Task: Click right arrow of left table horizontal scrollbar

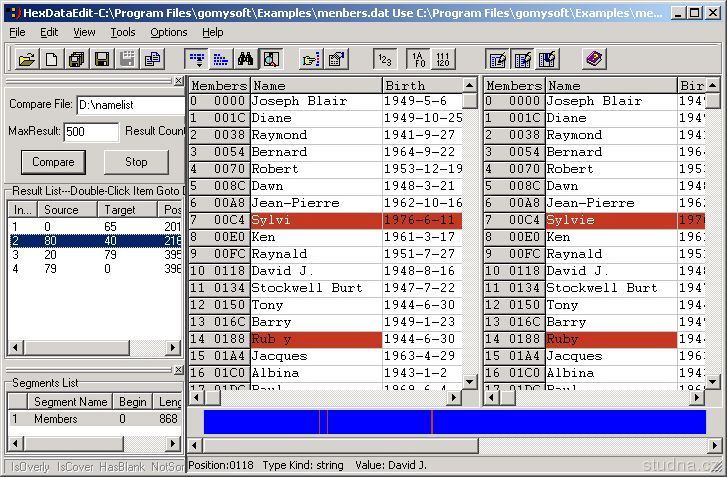Action: click(454, 397)
